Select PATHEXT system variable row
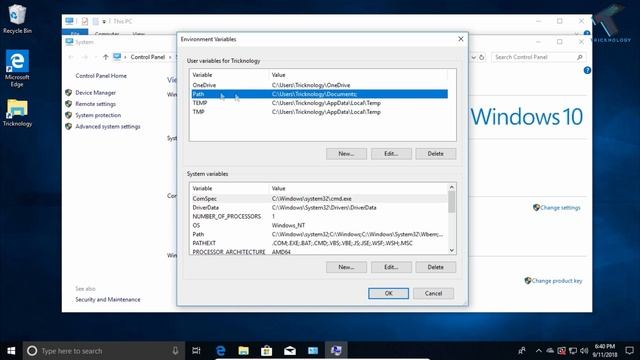The width and height of the screenshot is (640, 360). coord(320,243)
